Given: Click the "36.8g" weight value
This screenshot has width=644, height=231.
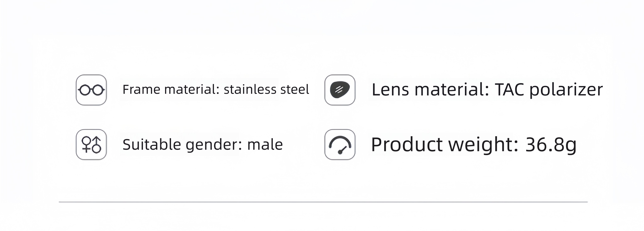Looking at the screenshot, I should point(551,145).
